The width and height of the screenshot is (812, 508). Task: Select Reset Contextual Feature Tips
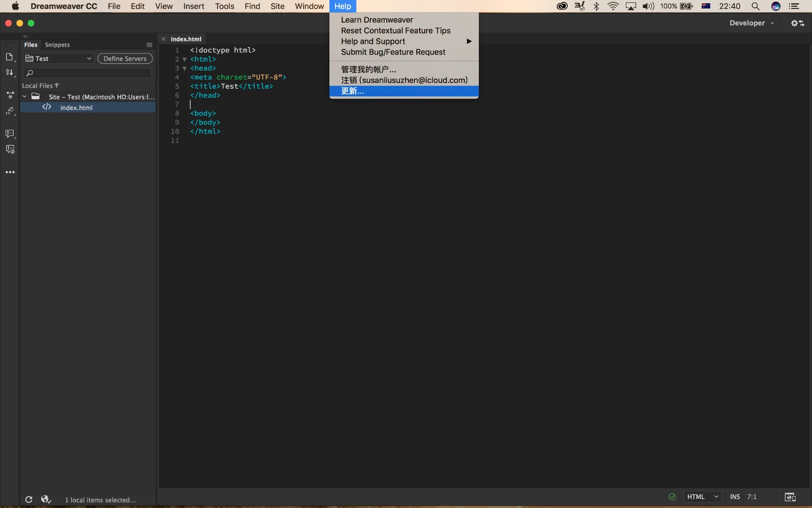[404, 31]
